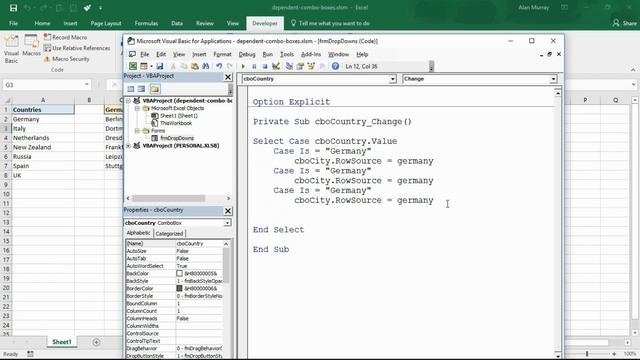Click the BackColor white color swatch

(179, 273)
